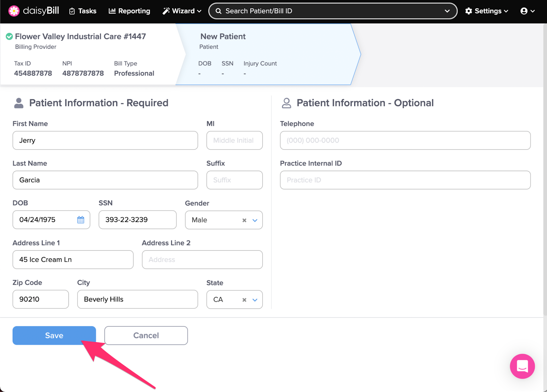Open the Tasks page
This screenshot has width=547, height=392.
pos(83,11)
